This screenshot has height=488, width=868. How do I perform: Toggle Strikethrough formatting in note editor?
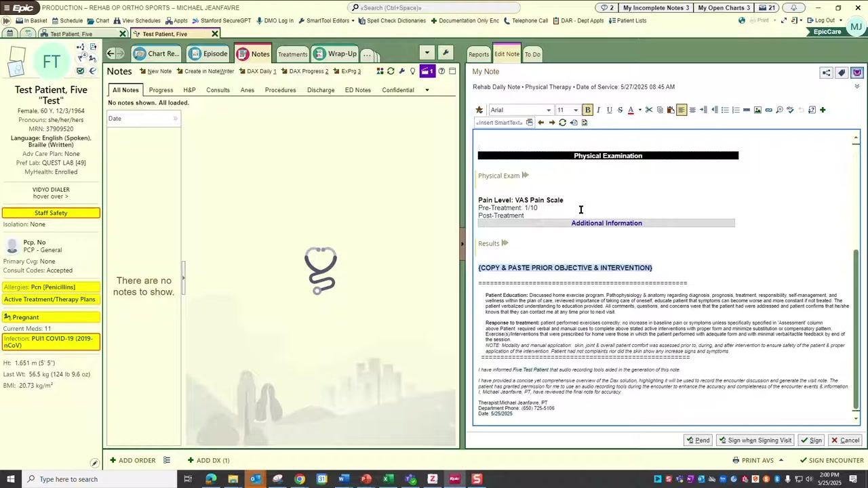(620, 110)
